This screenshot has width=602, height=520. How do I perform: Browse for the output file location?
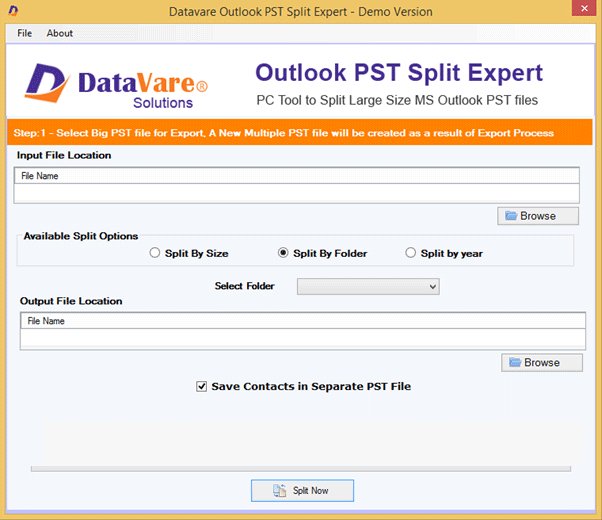click(542, 363)
